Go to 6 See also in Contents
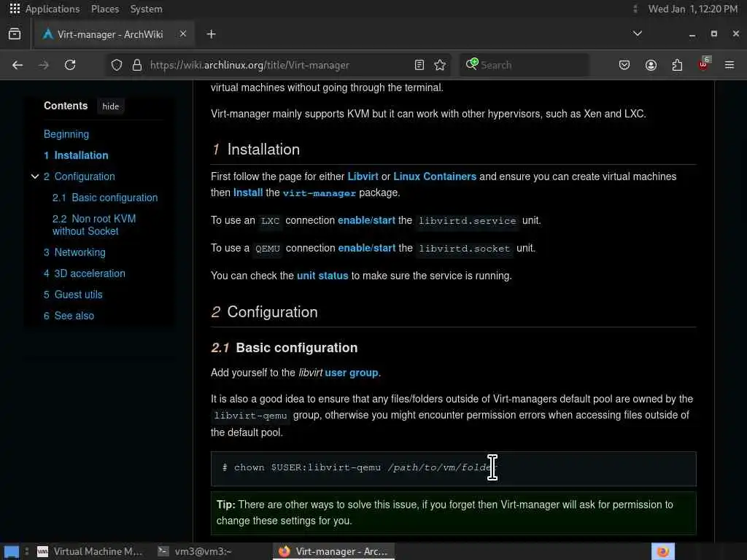The height and width of the screenshot is (560, 747). 69,316
